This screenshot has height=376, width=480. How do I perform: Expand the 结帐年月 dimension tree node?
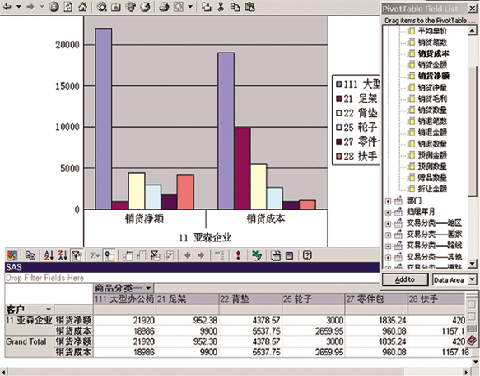[x=388, y=212]
